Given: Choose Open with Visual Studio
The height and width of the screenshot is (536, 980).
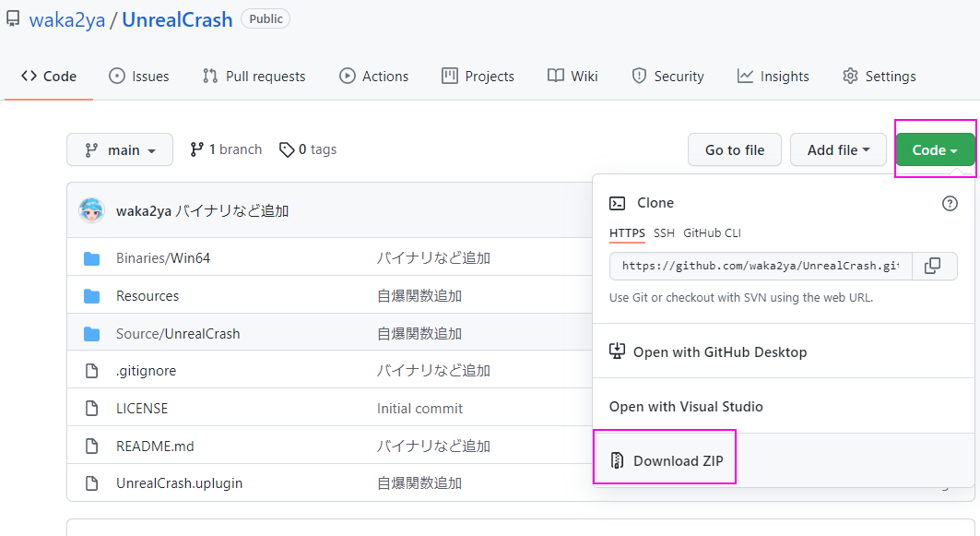Looking at the screenshot, I should pyautogui.click(x=686, y=406).
